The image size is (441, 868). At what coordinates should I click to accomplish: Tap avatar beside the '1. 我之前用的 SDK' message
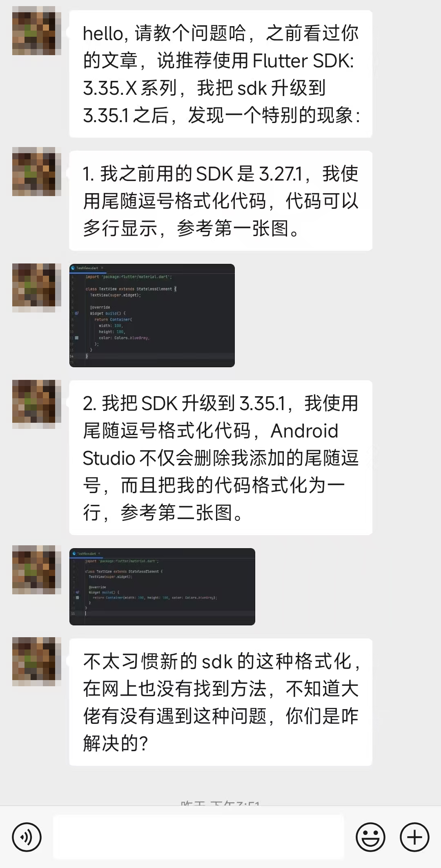(x=37, y=172)
